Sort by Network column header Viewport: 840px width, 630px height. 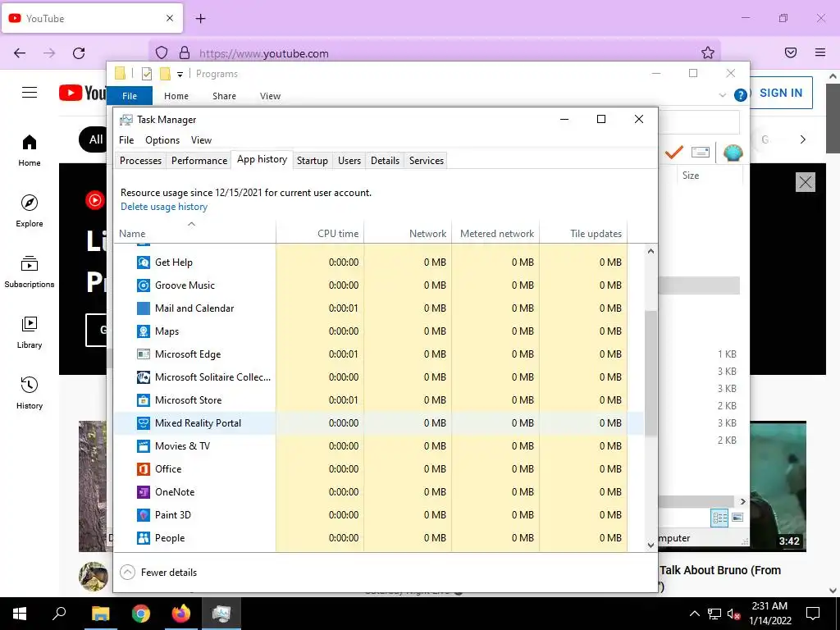pos(409,234)
